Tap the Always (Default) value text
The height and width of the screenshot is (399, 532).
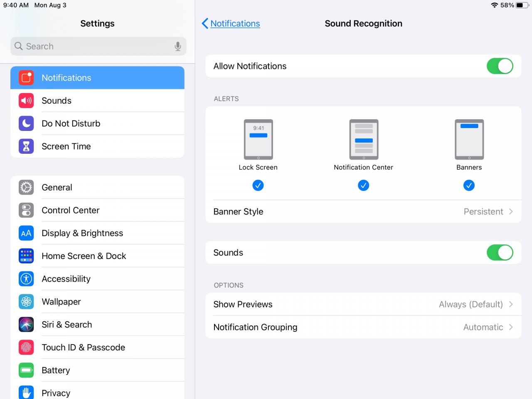[x=471, y=304]
